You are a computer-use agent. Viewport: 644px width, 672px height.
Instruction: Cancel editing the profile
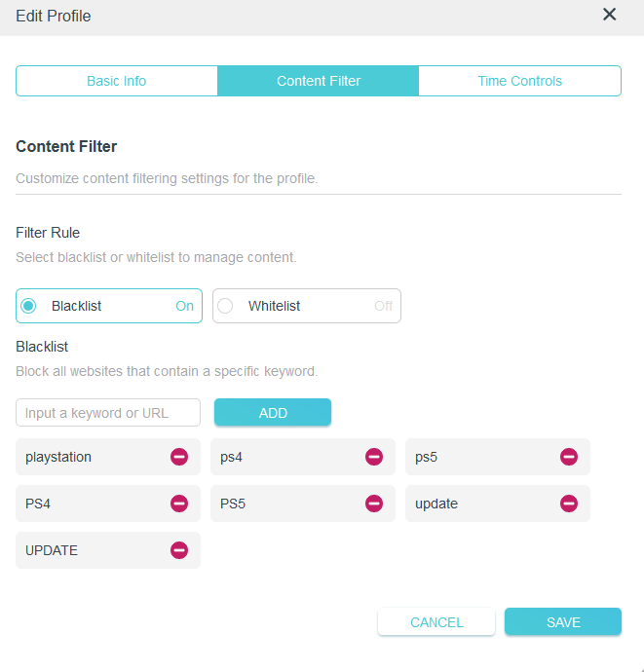tap(436, 621)
